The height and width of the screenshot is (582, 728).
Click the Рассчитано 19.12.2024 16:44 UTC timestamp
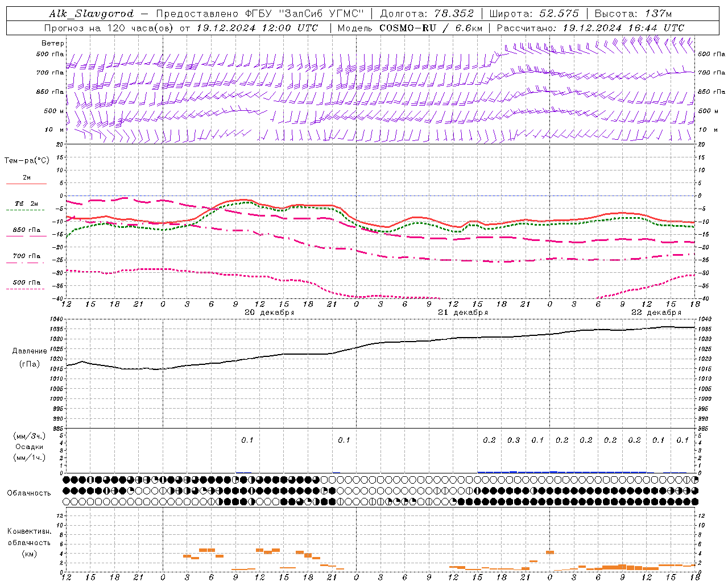coord(590,28)
